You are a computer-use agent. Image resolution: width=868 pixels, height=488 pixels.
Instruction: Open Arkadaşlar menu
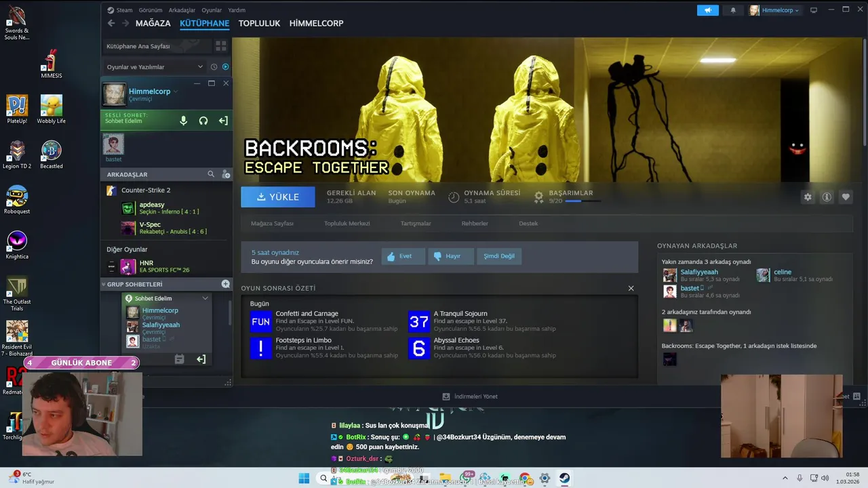(x=182, y=10)
